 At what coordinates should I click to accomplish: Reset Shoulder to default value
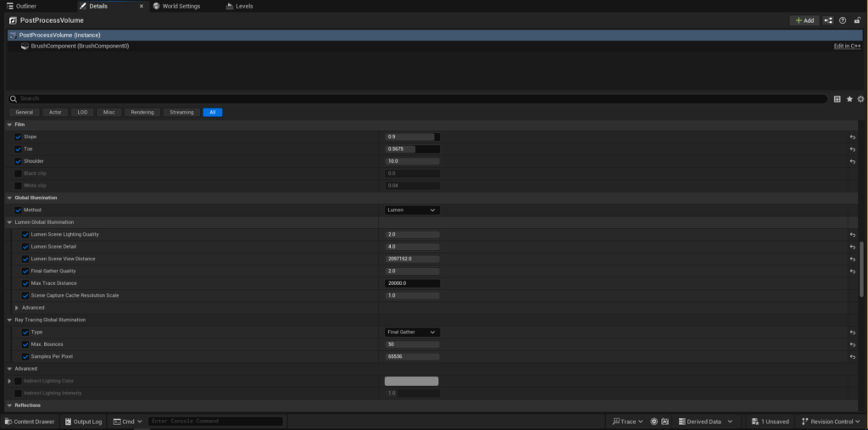tap(853, 161)
